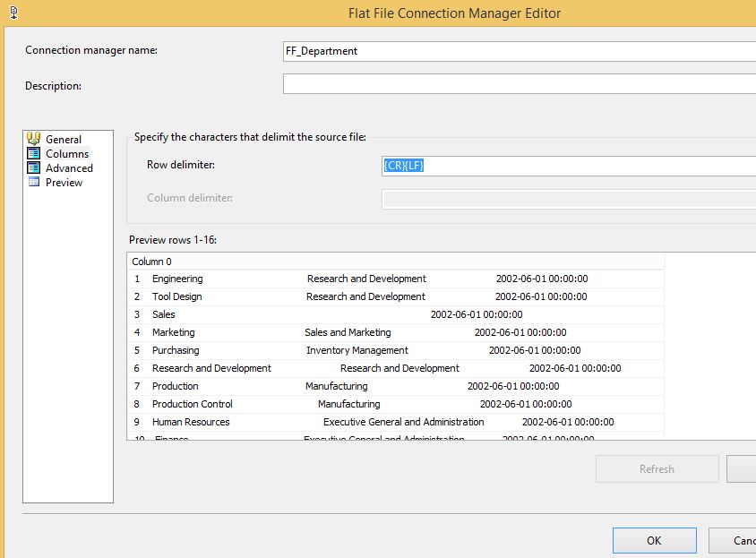The image size is (756, 558).
Task: Select the Sales preview row
Action: [x=396, y=314]
